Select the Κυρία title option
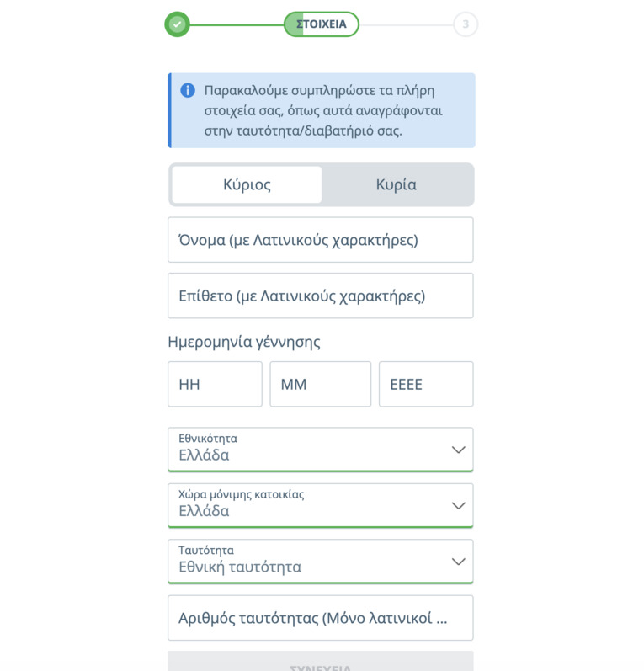This screenshot has height=671, width=644. [397, 184]
